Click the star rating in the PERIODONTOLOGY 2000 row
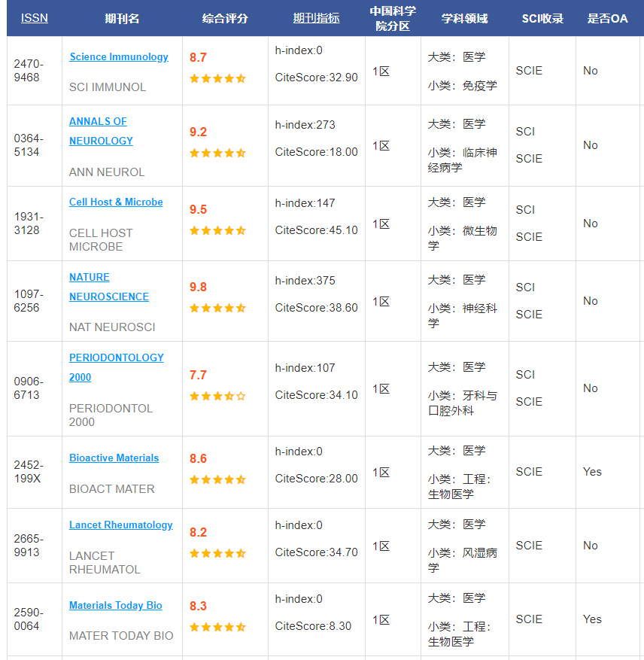 [217, 396]
